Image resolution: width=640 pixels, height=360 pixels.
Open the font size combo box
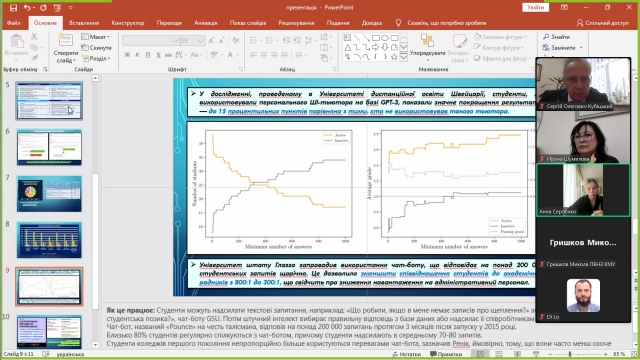pyautogui.click(x=192, y=40)
